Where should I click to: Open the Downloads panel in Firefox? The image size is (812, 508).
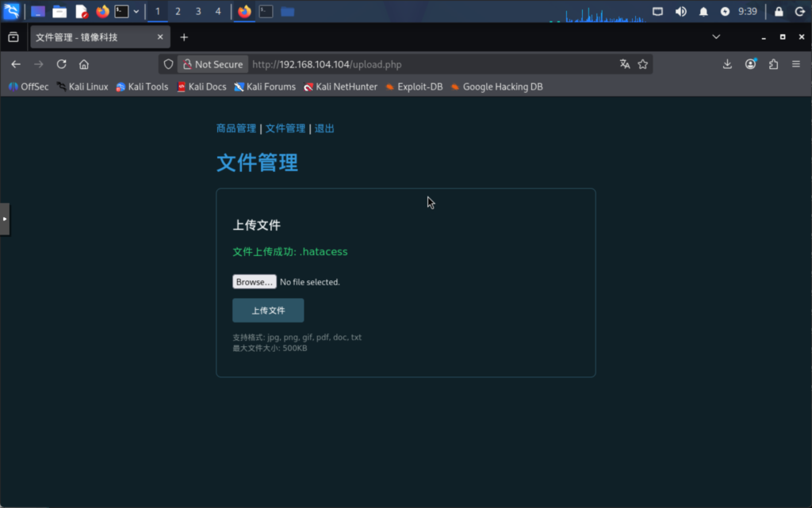point(727,63)
